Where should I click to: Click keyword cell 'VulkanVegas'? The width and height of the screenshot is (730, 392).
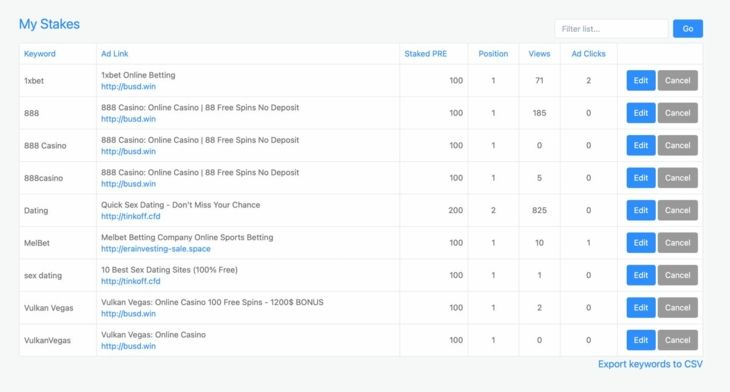(47, 340)
